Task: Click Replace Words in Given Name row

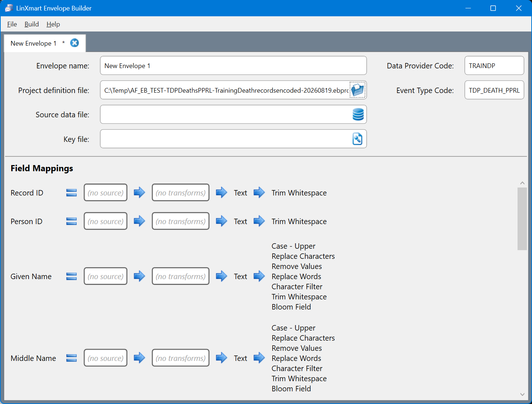Action: tap(296, 277)
